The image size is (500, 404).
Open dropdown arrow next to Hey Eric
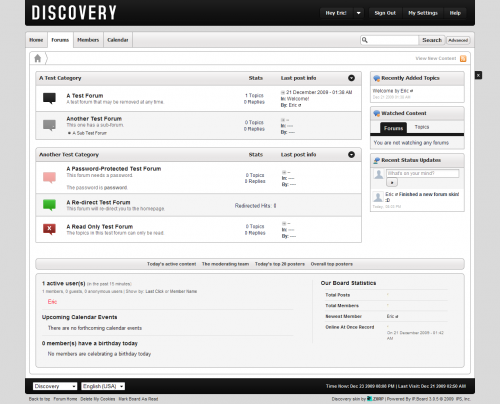click(x=359, y=13)
